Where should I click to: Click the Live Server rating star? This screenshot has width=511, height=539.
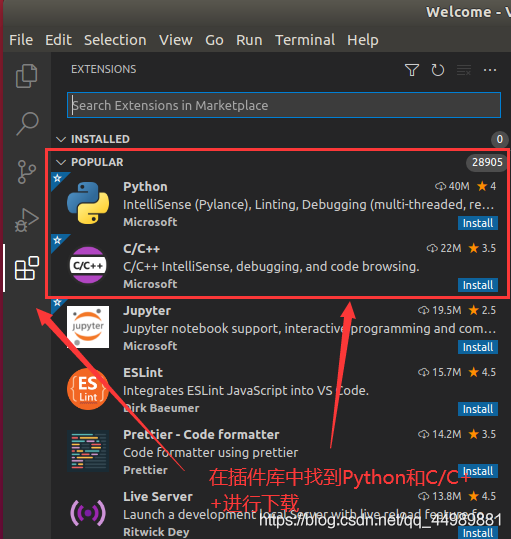pyautogui.click(x=474, y=496)
